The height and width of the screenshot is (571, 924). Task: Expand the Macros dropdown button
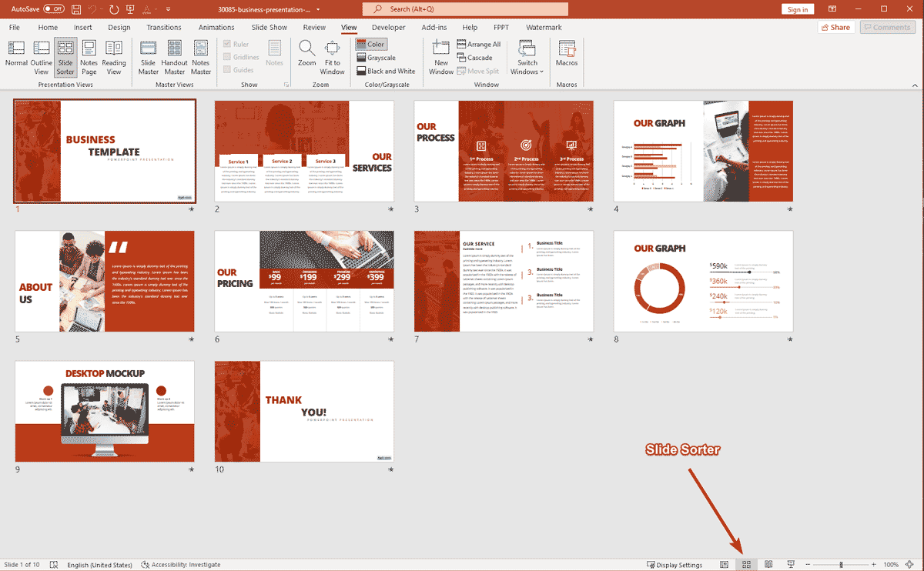pos(567,55)
